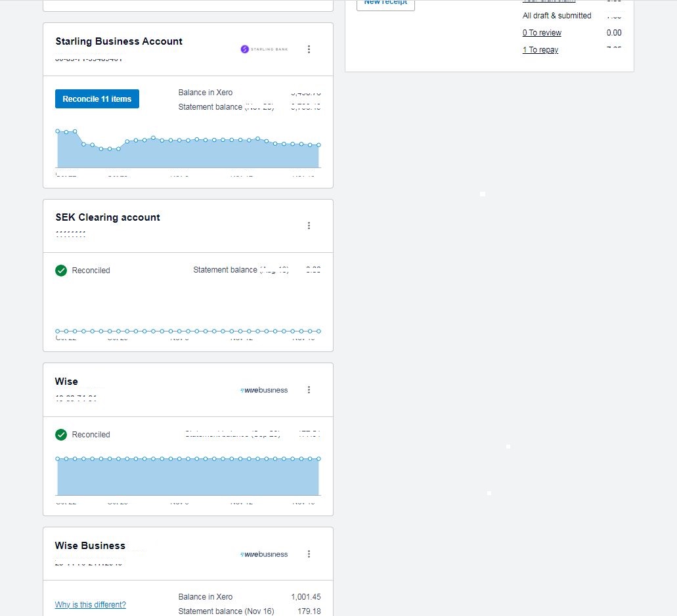Click the New receipt button
This screenshot has height=616, width=677.
tap(385, 3)
